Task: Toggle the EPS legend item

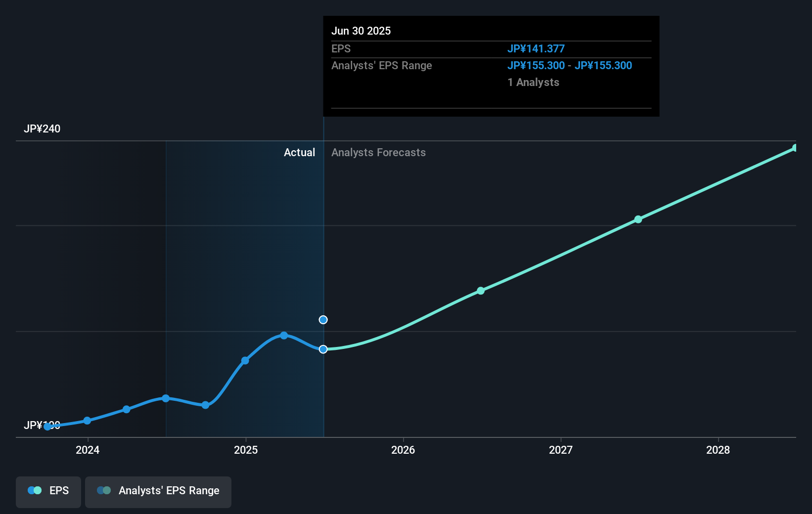Action: coord(48,492)
